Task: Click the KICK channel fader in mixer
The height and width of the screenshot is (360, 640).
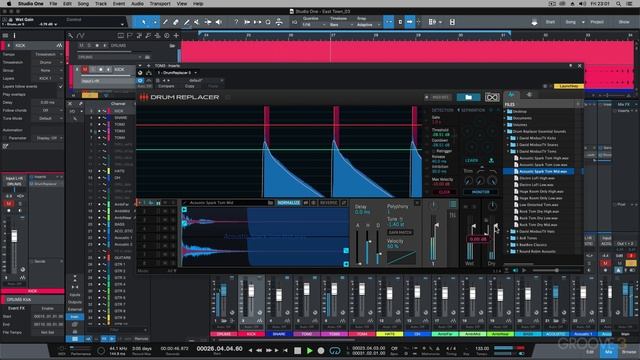Action: coord(251,290)
